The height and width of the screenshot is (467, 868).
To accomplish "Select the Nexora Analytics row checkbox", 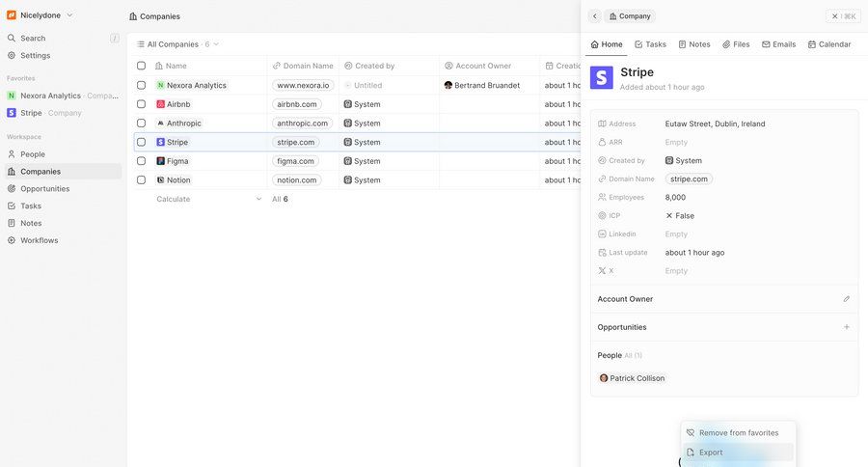I will coord(141,85).
